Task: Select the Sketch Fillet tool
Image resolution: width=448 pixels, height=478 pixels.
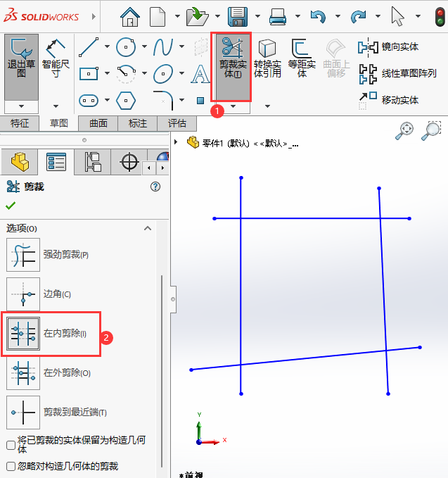Action: pos(163,100)
